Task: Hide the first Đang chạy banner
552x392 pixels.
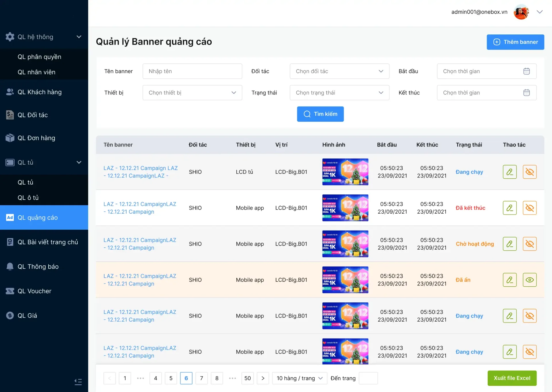Action: [x=530, y=172]
